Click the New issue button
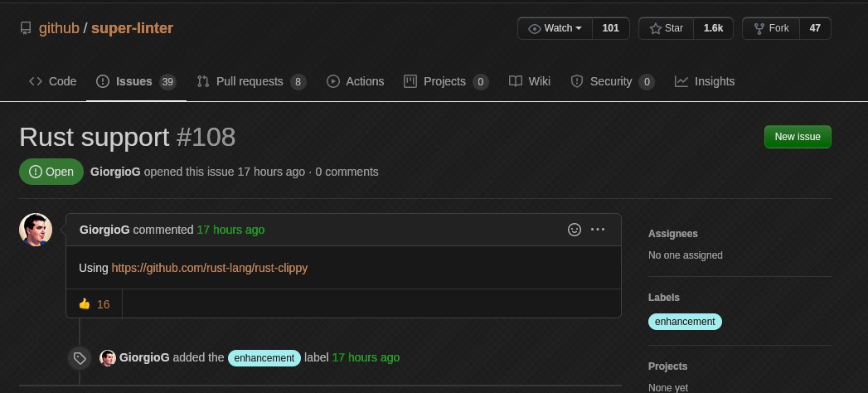This screenshot has width=868, height=393. point(798,137)
